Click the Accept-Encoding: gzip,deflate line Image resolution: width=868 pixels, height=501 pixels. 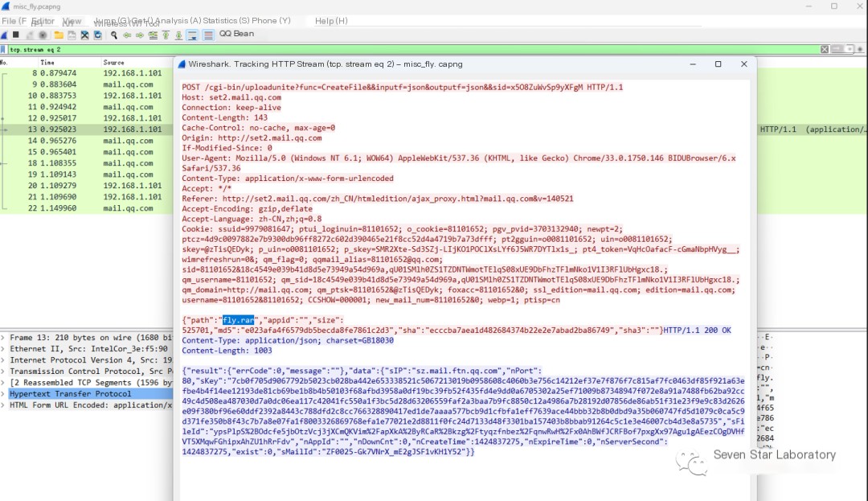(x=248, y=209)
